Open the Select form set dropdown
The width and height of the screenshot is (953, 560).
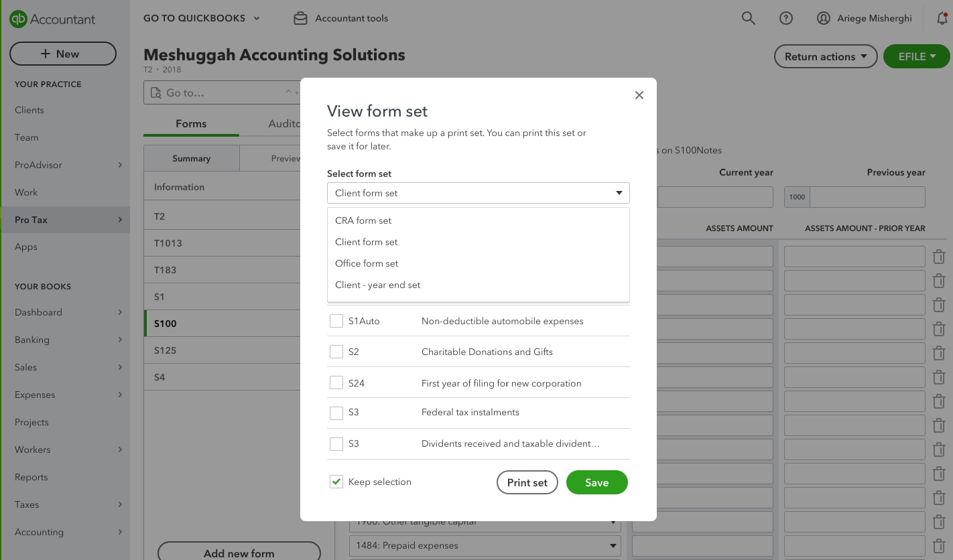(479, 193)
